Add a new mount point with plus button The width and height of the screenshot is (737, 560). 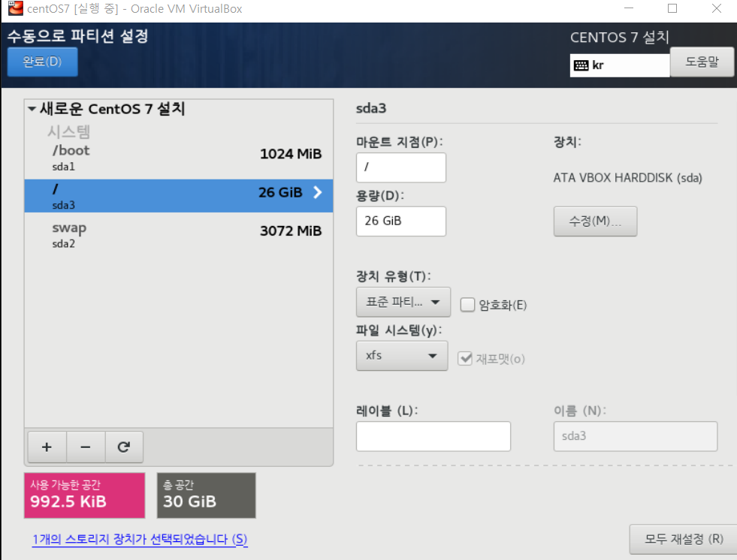point(47,447)
